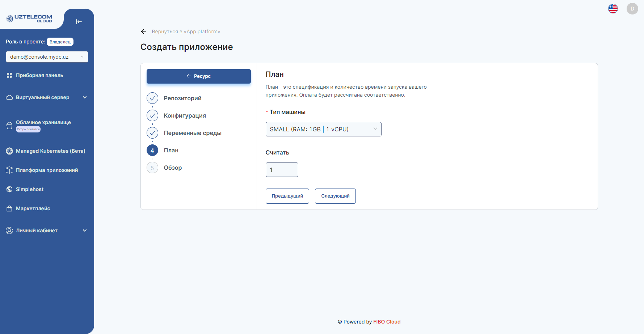644x334 pixels.
Task: Open Marketplace via shopping bag icon
Action: pos(9,208)
